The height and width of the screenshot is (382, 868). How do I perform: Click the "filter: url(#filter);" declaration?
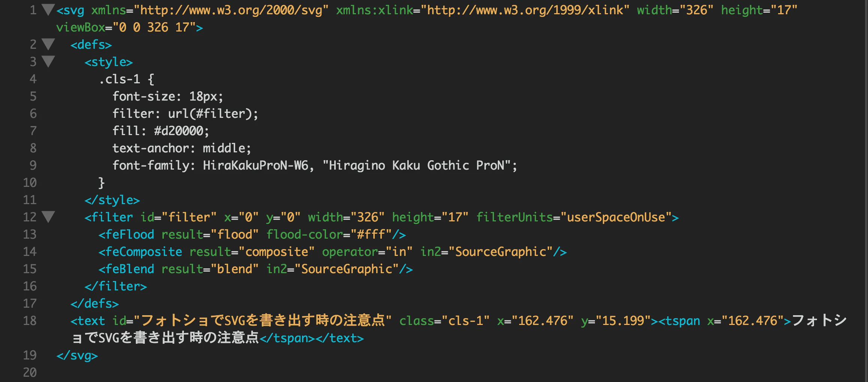click(x=185, y=114)
